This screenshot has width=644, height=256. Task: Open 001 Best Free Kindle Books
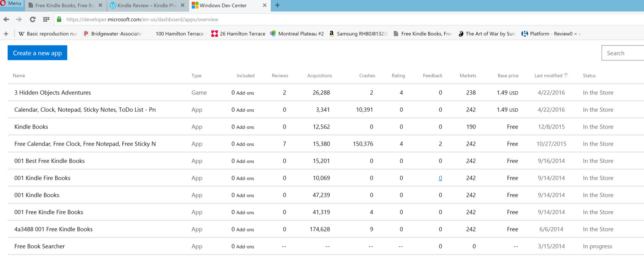coord(49,161)
